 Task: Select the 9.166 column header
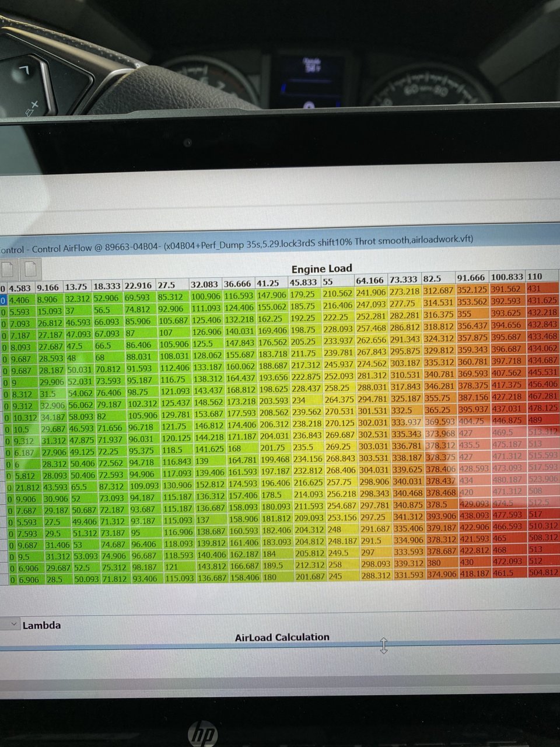pyautogui.click(x=48, y=287)
